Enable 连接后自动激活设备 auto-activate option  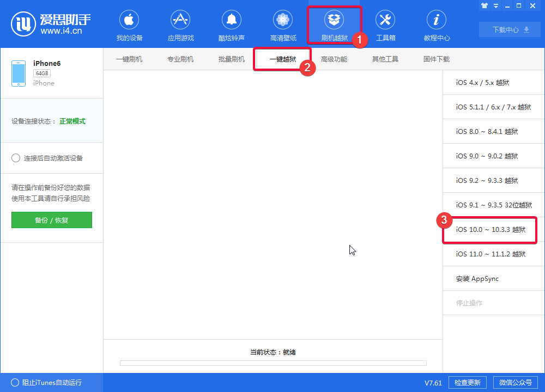(x=16, y=158)
